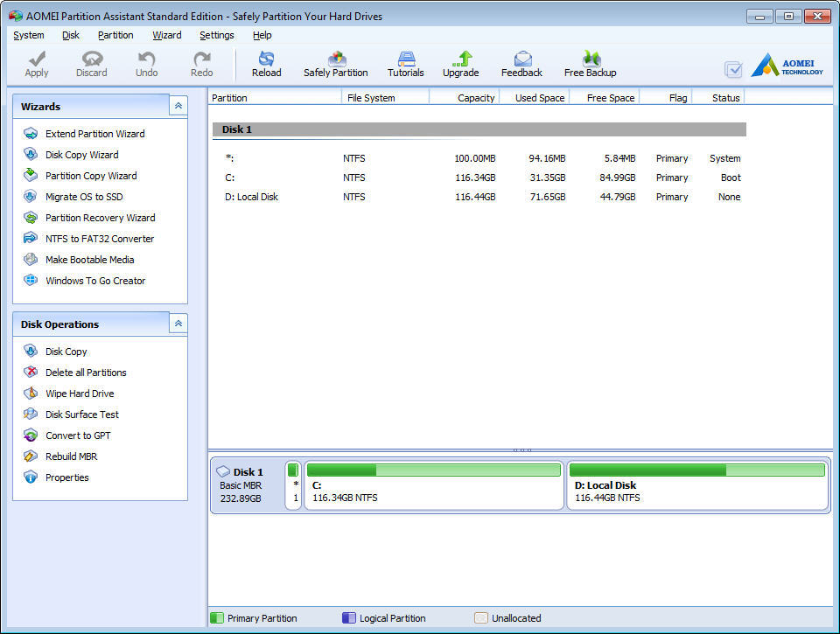Open the System menu
The height and width of the screenshot is (634, 840).
(x=28, y=35)
